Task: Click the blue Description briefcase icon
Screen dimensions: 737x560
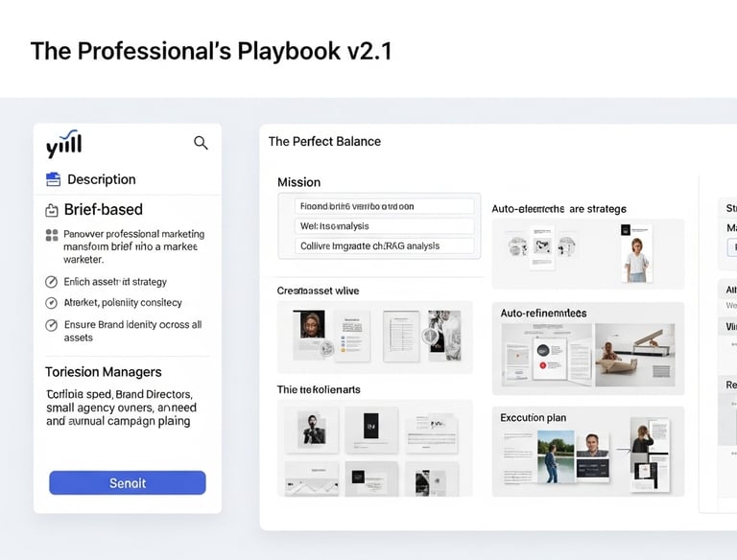Action: point(53,179)
